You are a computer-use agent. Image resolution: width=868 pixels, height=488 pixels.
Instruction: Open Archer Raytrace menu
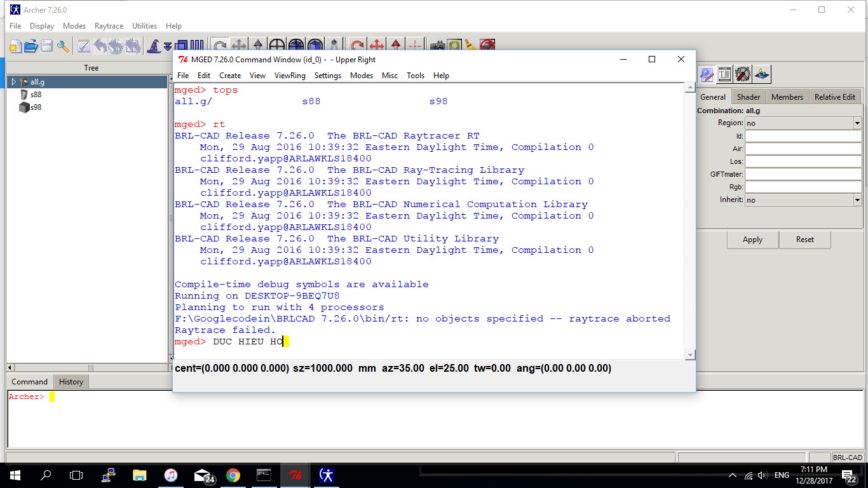coord(109,26)
